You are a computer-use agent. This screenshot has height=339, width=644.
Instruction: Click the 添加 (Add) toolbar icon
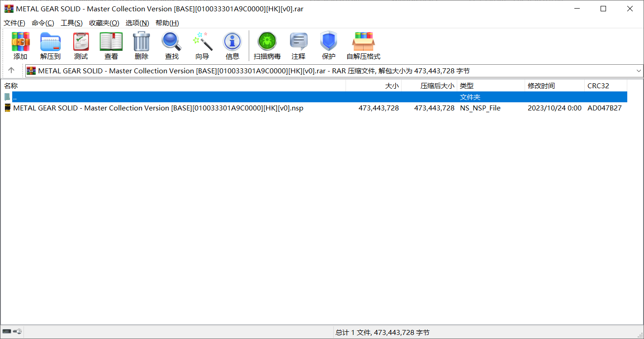click(20, 42)
